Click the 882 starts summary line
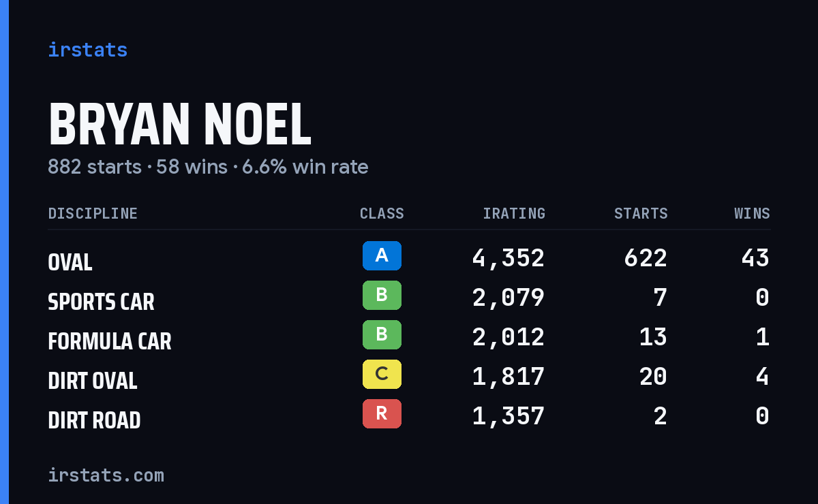 click(208, 166)
